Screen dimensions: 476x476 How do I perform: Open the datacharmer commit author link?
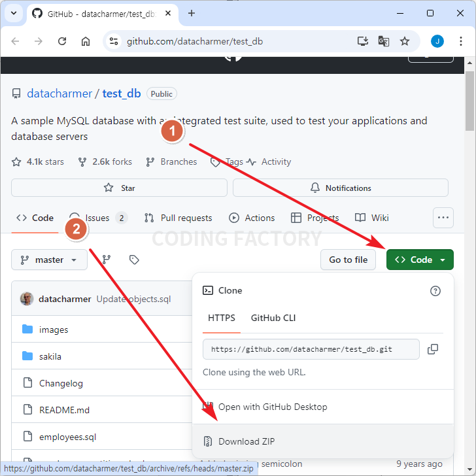[65, 299]
